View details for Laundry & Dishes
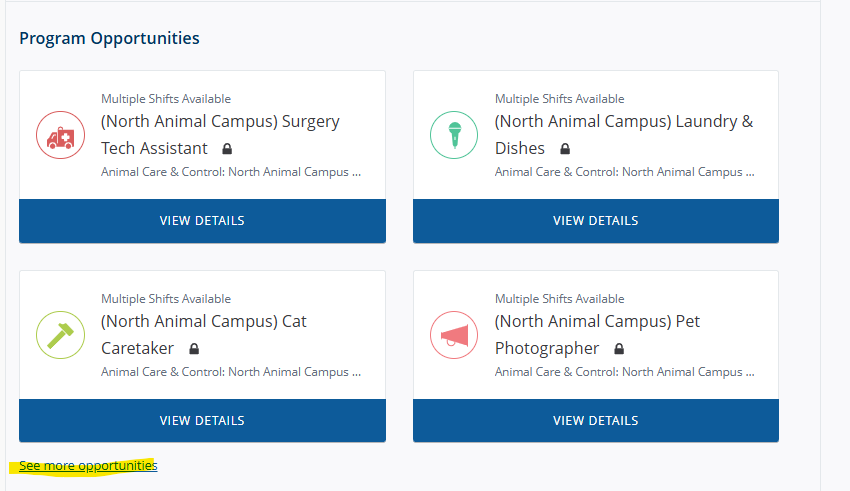Image resolution: width=850 pixels, height=491 pixels. [x=596, y=221]
